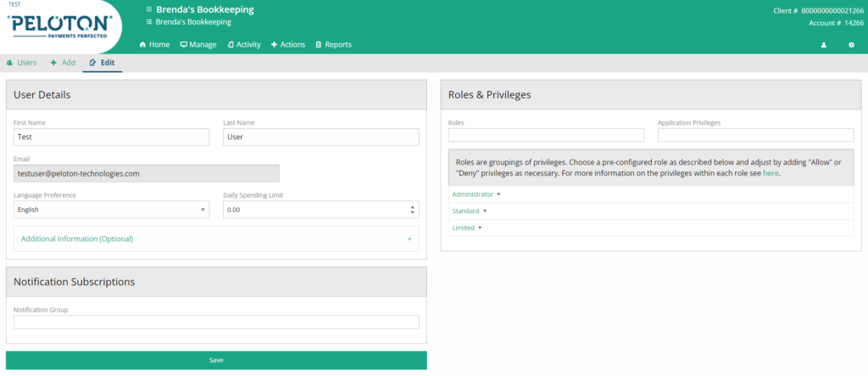Open the Language Preference dropdown
The height and width of the screenshot is (376, 868).
click(x=111, y=210)
